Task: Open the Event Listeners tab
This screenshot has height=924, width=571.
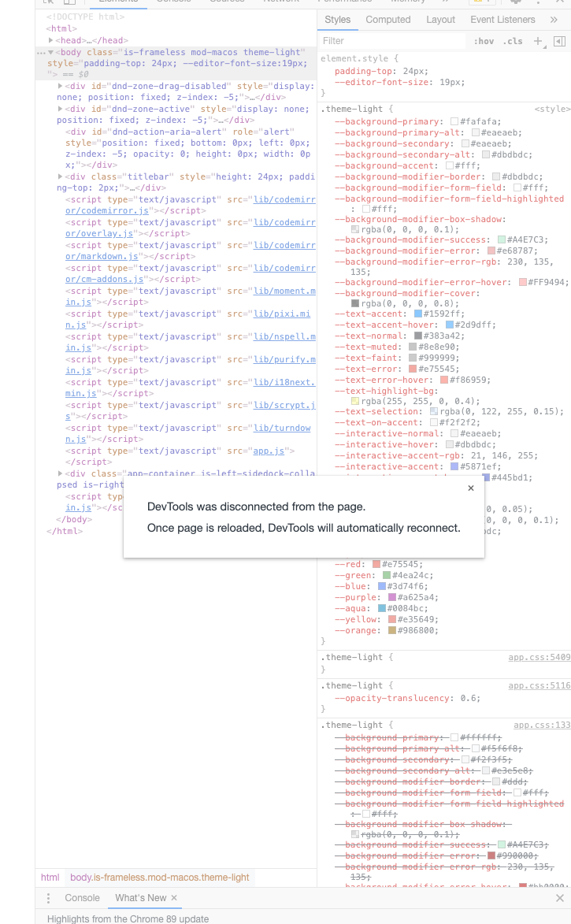Action: click(502, 20)
